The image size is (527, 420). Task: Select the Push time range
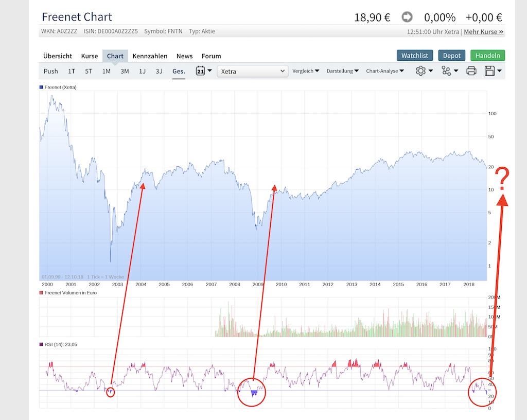51,71
